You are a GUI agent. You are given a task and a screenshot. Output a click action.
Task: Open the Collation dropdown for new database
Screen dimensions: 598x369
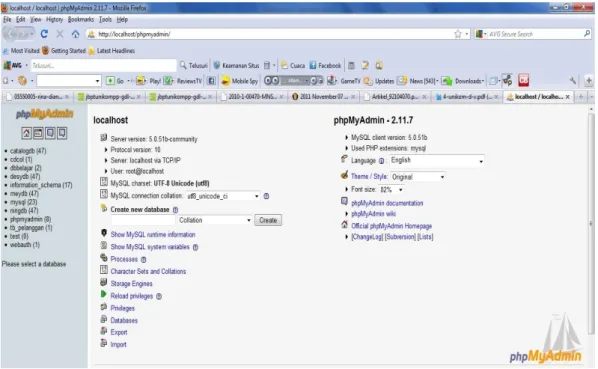(215, 220)
